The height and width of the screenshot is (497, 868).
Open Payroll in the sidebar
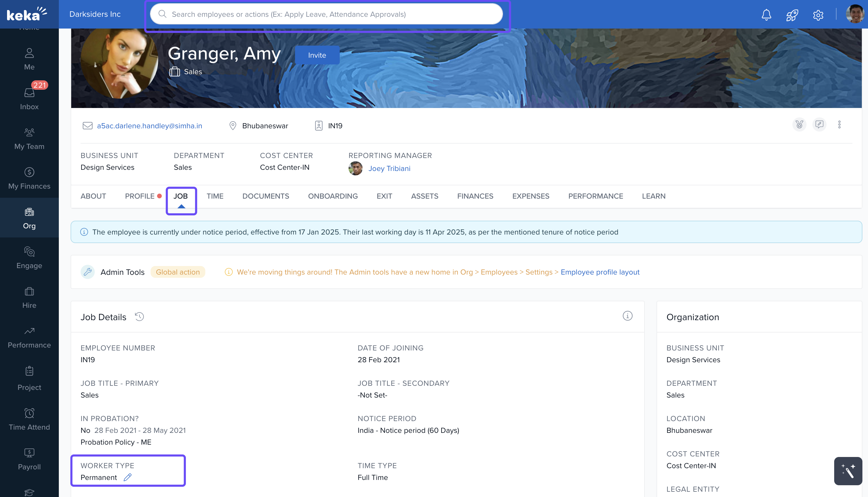point(29,458)
